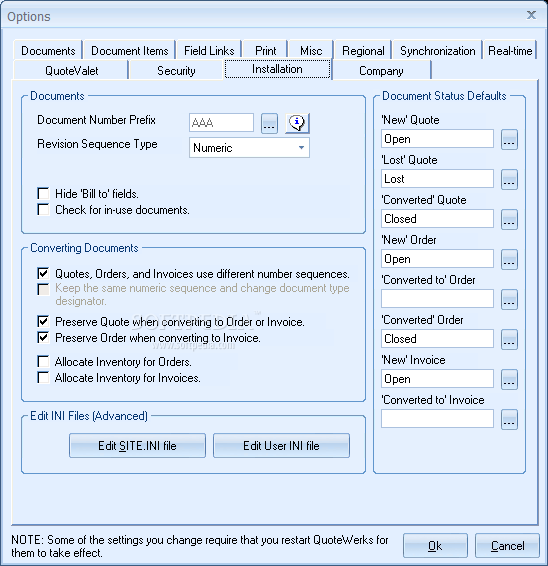Toggle Check for in-use documents checkbox

click(43, 209)
